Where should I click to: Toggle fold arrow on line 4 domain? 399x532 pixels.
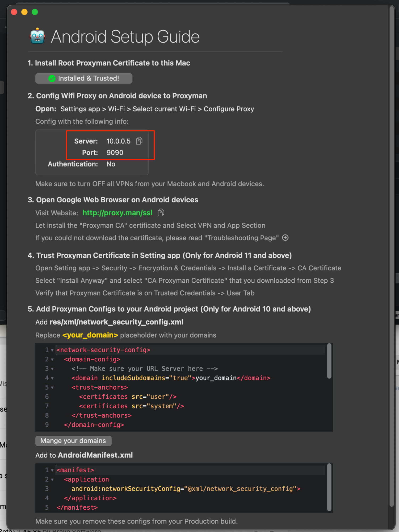52,378
